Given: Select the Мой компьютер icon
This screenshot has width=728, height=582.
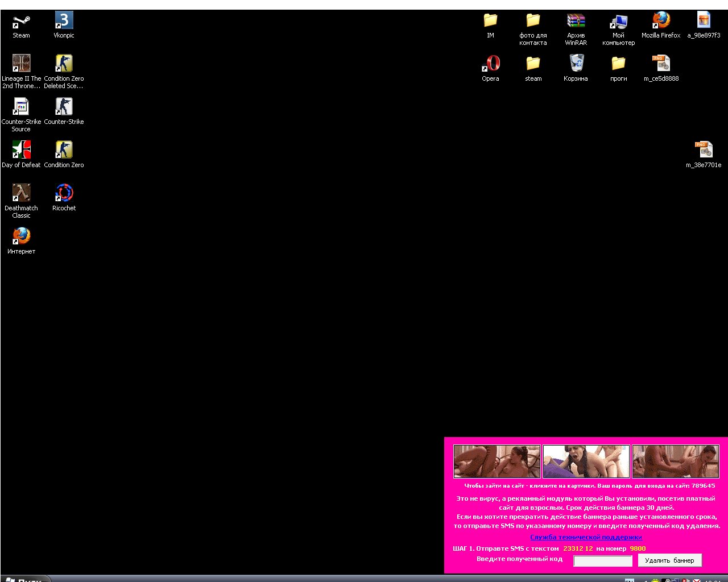Looking at the screenshot, I should [x=618, y=29].
